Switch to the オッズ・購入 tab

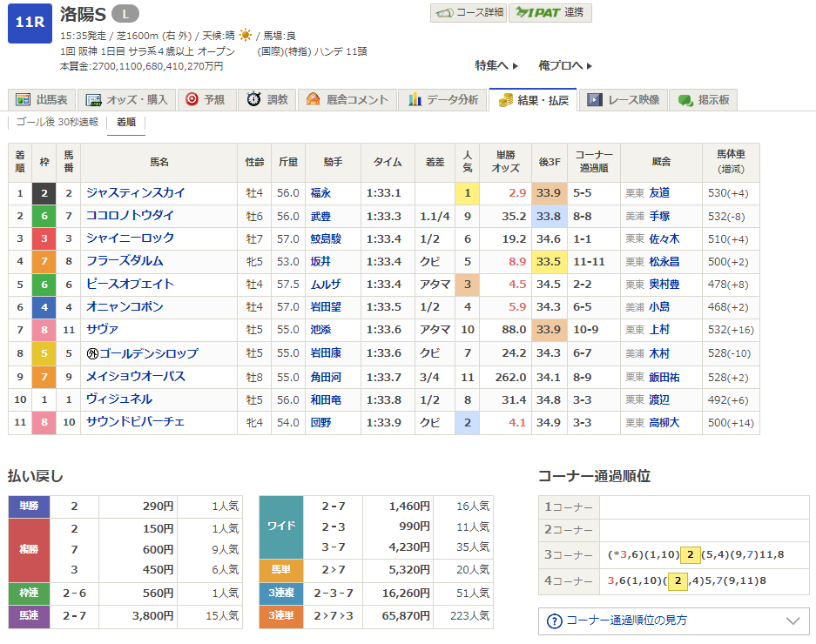pyautogui.click(x=130, y=100)
